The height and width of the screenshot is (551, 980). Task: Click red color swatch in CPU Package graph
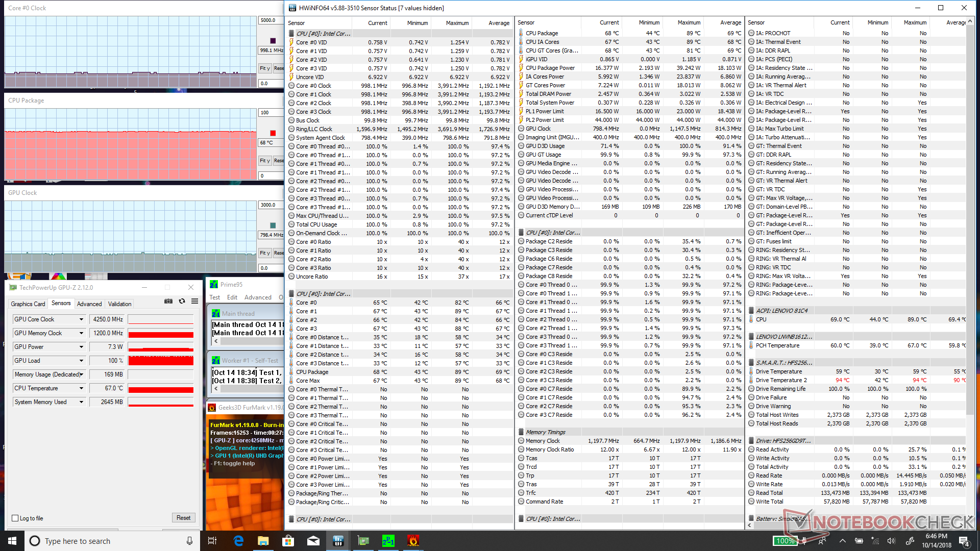[x=273, y=133]
